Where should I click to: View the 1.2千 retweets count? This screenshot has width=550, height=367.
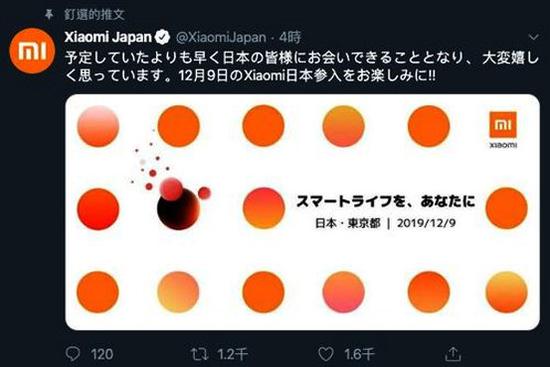[x=233, y=354]
